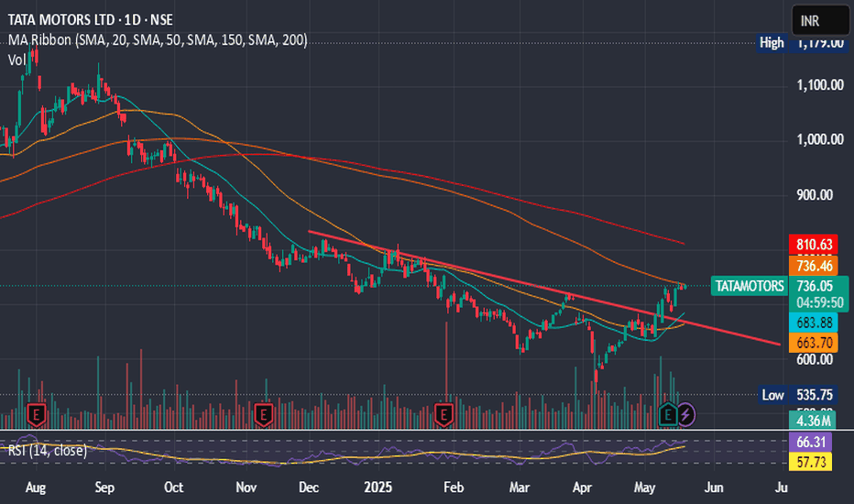Click the yellow 57.73 RSI MA label
This screenshot has width=854, height=504.
[810, 462]
